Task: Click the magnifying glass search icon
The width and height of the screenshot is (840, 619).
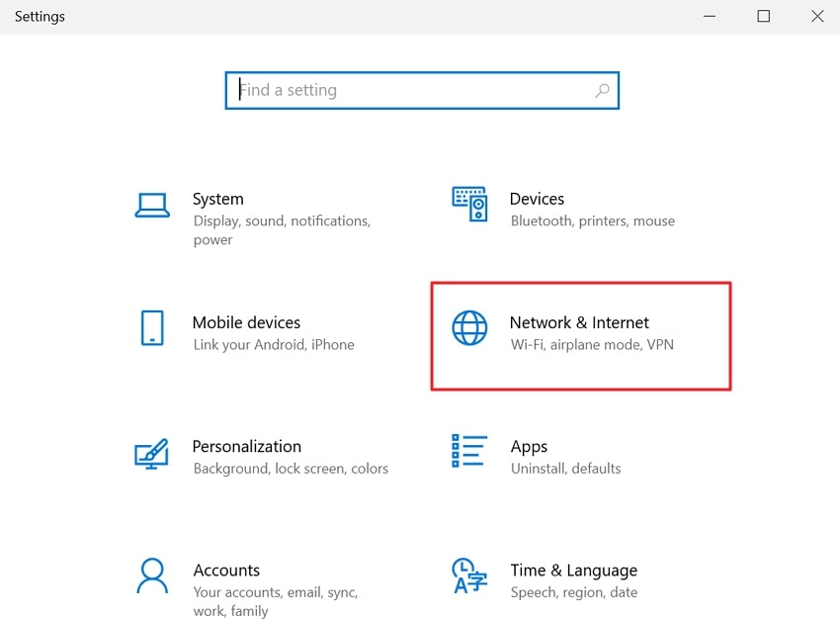Action: point(603,90)
